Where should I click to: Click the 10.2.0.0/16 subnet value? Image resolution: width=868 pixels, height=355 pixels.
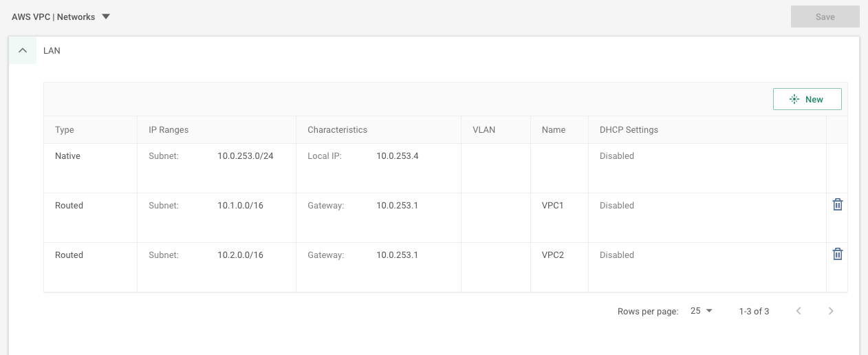[241, 255]
